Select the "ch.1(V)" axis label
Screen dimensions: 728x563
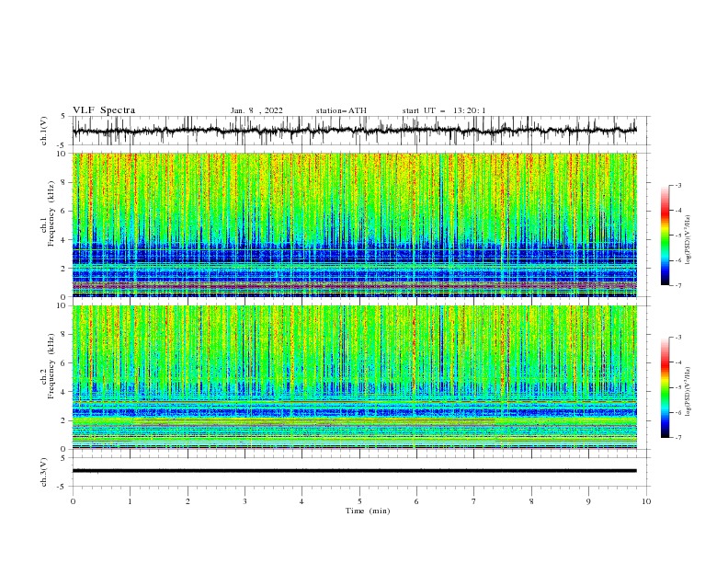click(44, 131)
